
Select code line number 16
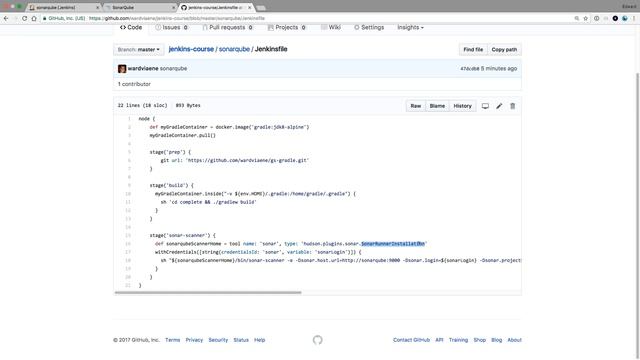pyautogui.click(x=128, y=244)
